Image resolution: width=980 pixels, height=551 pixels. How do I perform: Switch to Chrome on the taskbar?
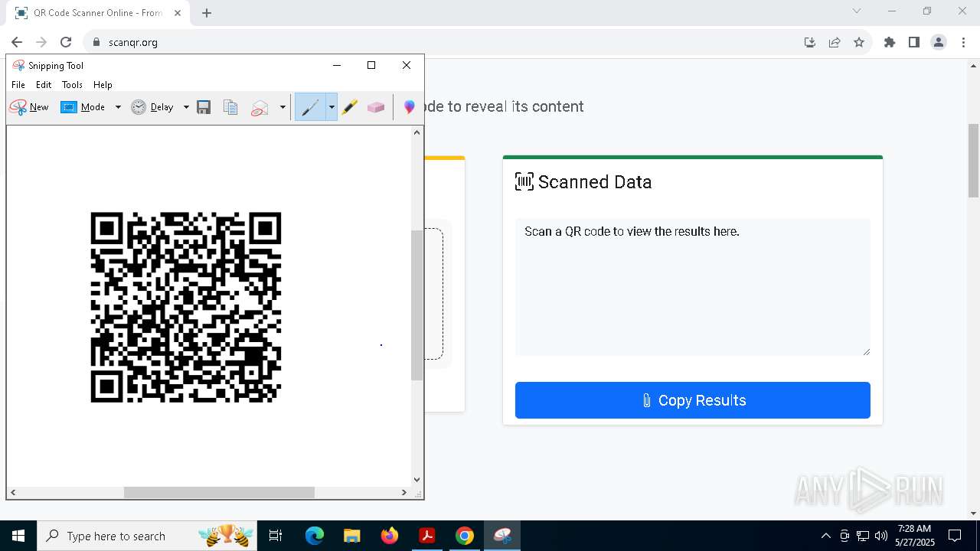[464, 536]
